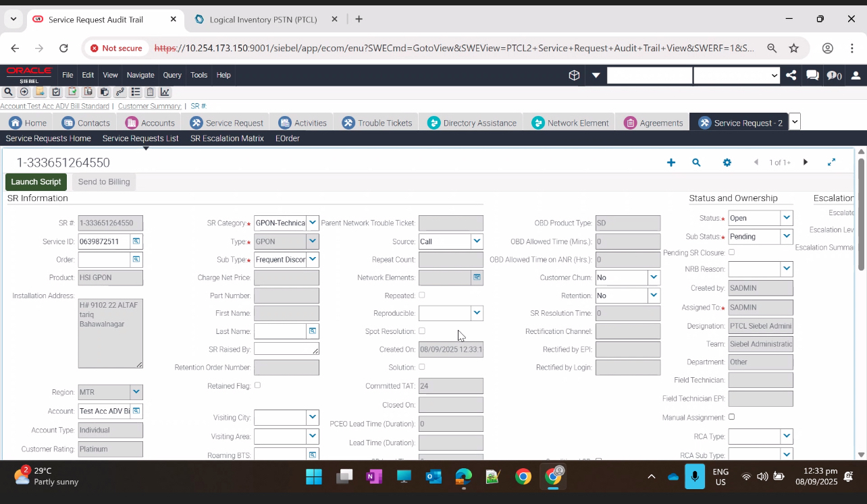Open the form settings gear icon
The width and height of the screenshot is (867, 504).
pos(727,163)
